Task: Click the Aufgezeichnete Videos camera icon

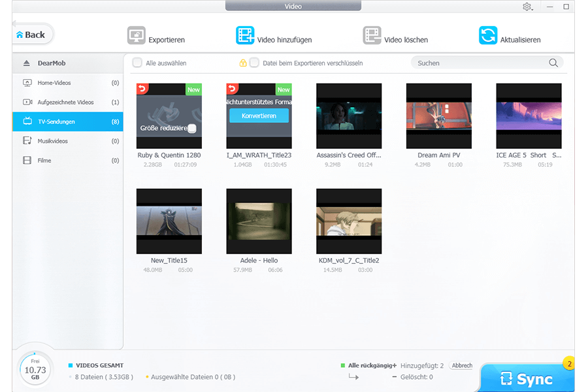Action: pyautogui.click(x=27, y=102)
